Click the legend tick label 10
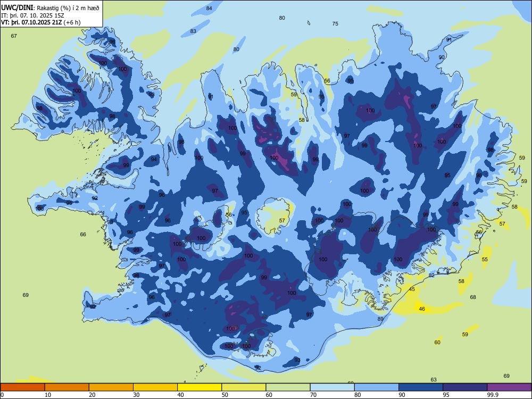This screenshot has height=399, width=532. click(x=48, y=395)
